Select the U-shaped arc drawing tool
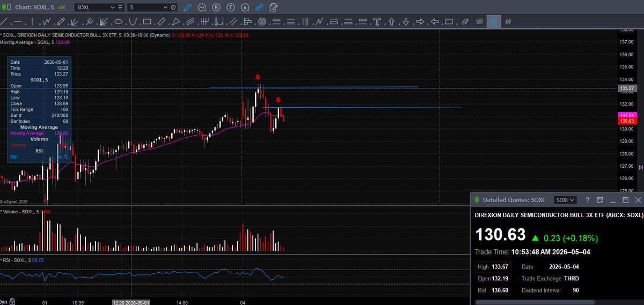Screen dimensions: 644x305 click(133, 22)
